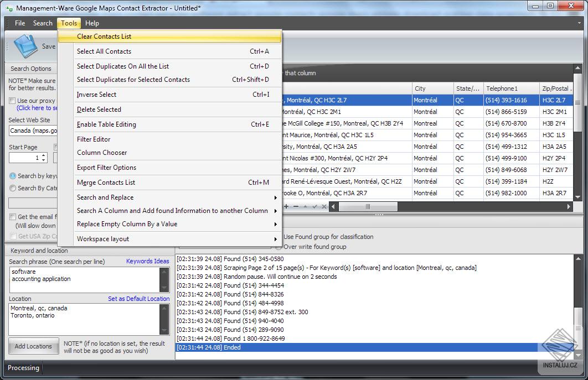The image size is (588, 380).
Task: Choose 'Clear Contacts List' menu item
Action: (169, 37)
